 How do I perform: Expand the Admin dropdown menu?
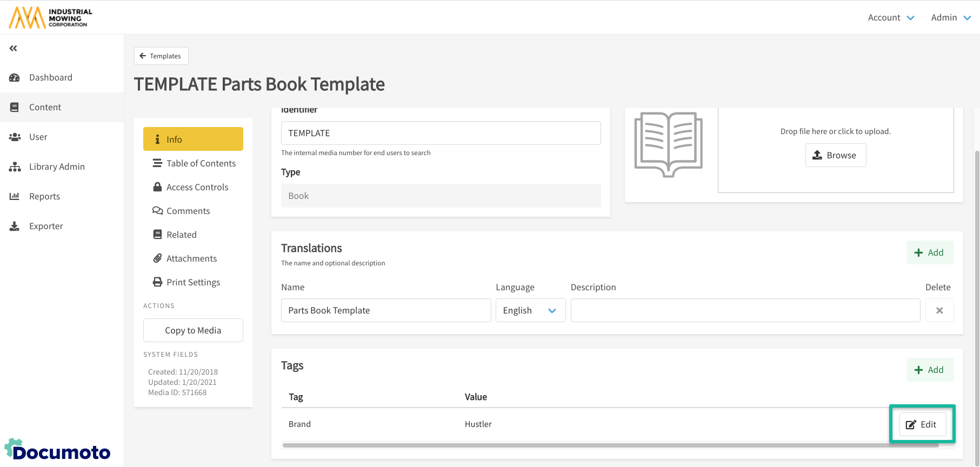[x=950, y=18]
